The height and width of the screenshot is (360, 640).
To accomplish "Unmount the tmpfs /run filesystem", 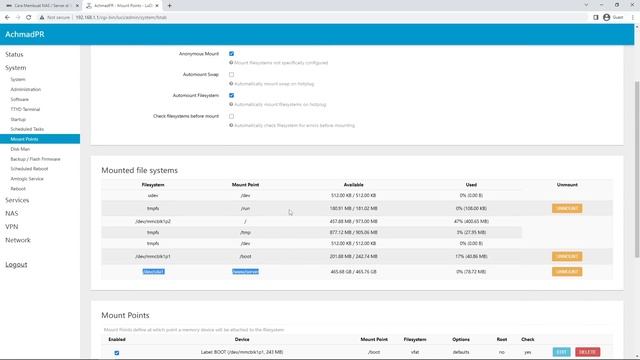I will (x=567, y=209).
